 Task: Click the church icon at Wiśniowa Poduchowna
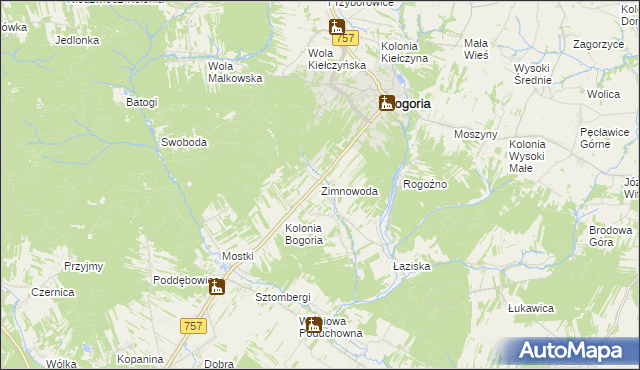[313, 325]
